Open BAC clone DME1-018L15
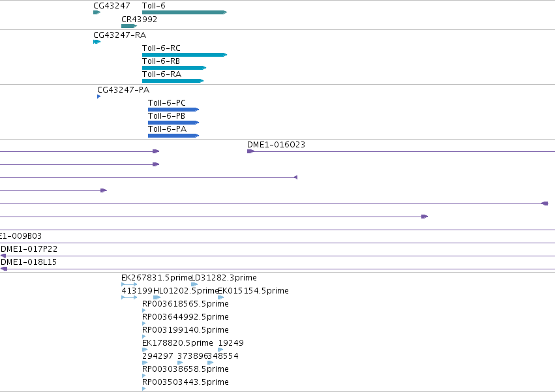555x392 pixels. click(29, 262)
